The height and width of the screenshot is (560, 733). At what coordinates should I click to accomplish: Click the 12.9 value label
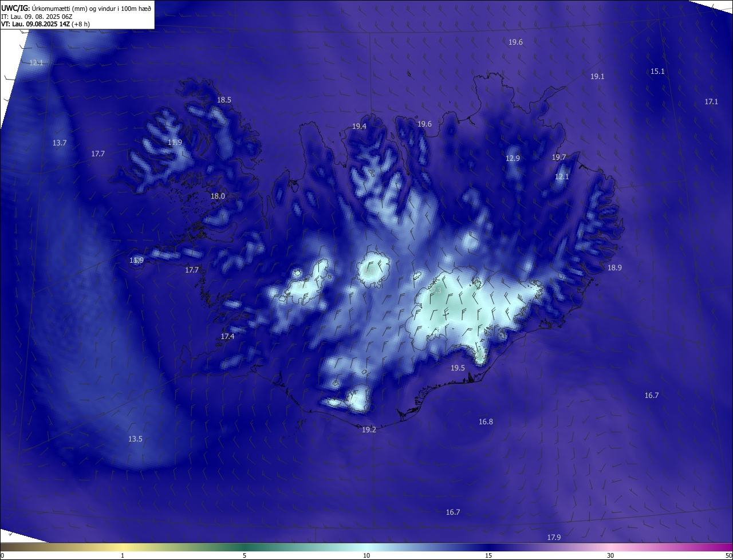(x=513, y=158)
